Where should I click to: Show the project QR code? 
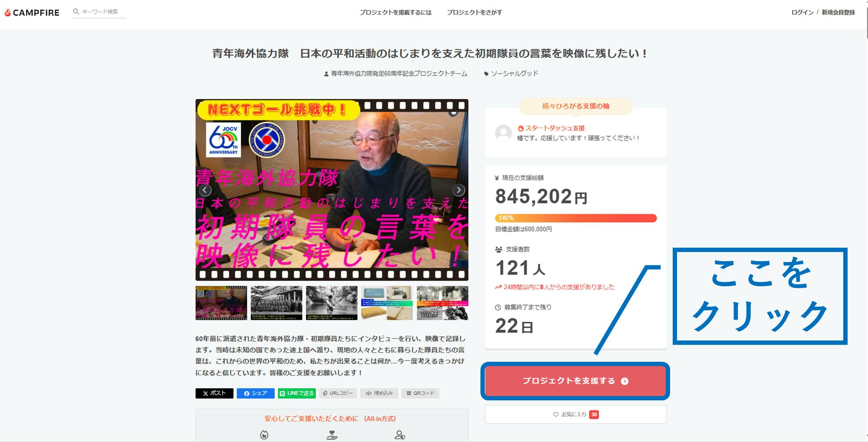pyautogui.click(x=420, y=393)
